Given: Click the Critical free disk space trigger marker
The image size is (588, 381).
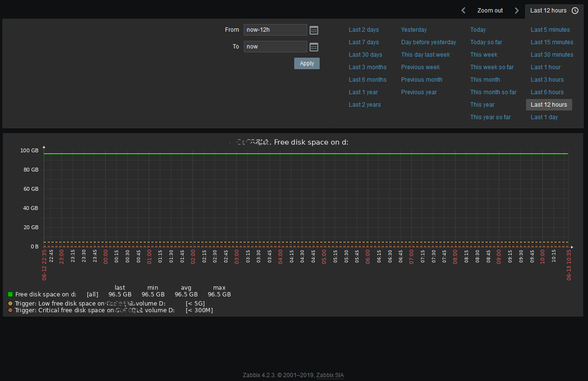Looking at the screenshot, I should pos(11,310).
